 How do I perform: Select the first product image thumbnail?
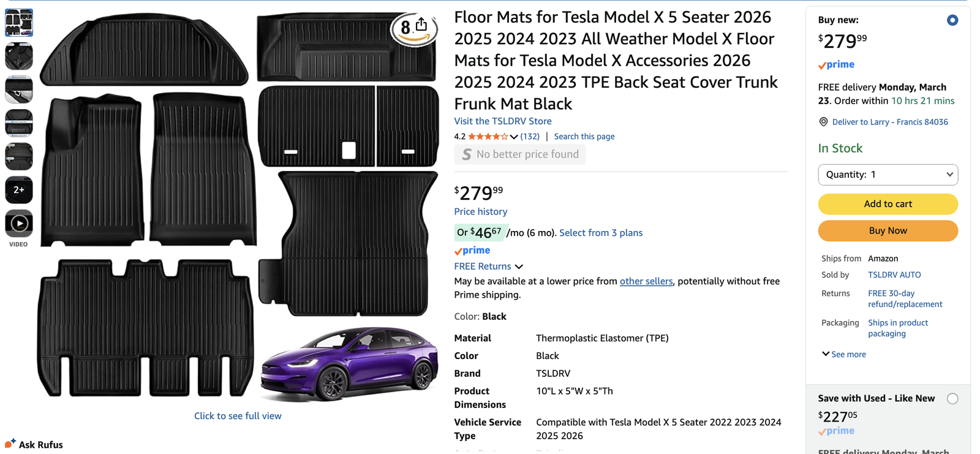coord(19,23)
